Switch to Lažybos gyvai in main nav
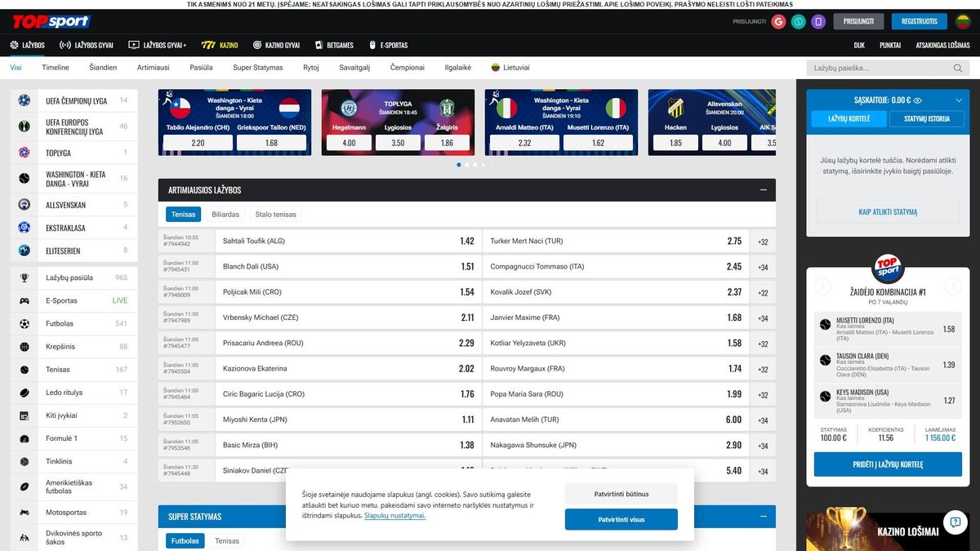Viewport: 980px width, 551px height. pyautogui.click(x=88, y=45)
